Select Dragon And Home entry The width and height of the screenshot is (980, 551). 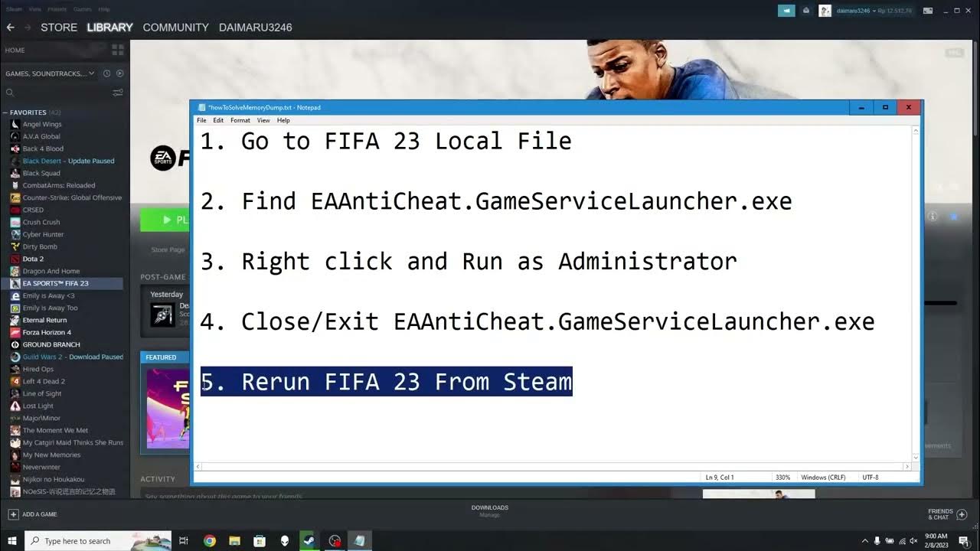[x=51, y=271]
